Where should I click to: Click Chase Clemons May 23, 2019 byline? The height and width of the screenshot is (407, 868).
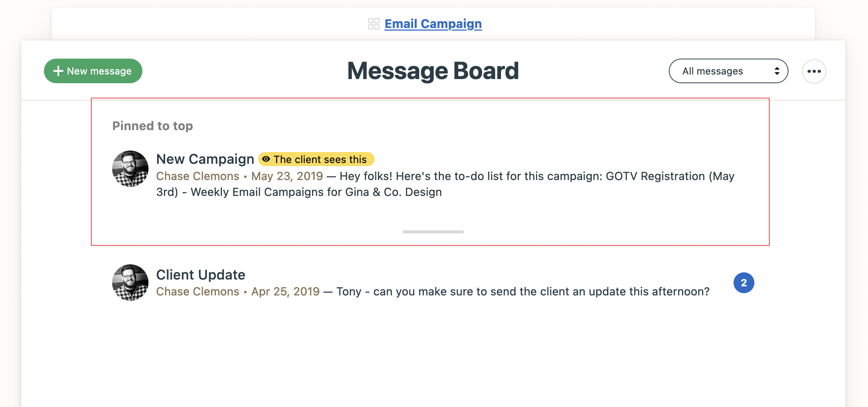point(239,177)
